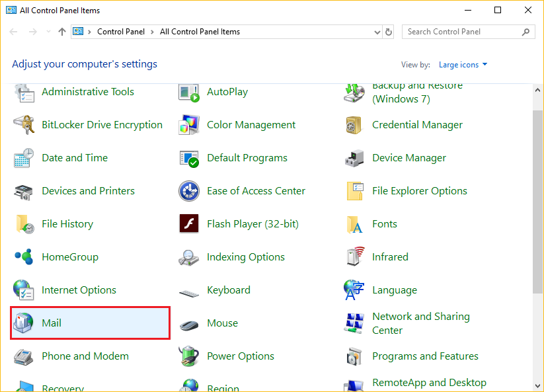Open the Flash Player icon

pos(189,223)
